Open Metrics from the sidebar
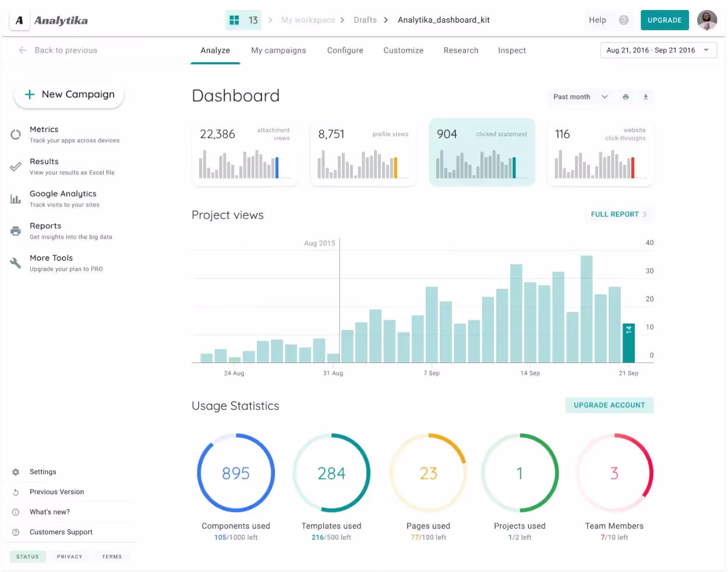Viewport: 728px width, 572px height. 44,130
